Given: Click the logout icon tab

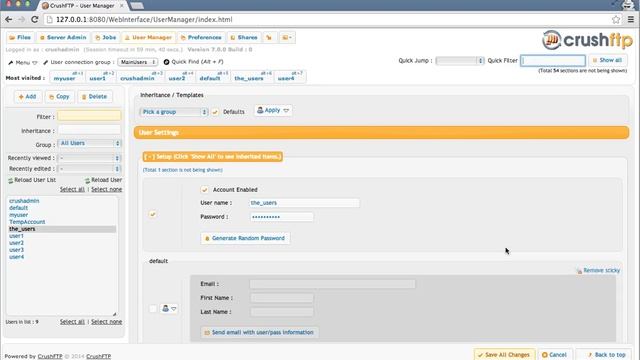Looking at the screenshot, I should tap(269, 38).
